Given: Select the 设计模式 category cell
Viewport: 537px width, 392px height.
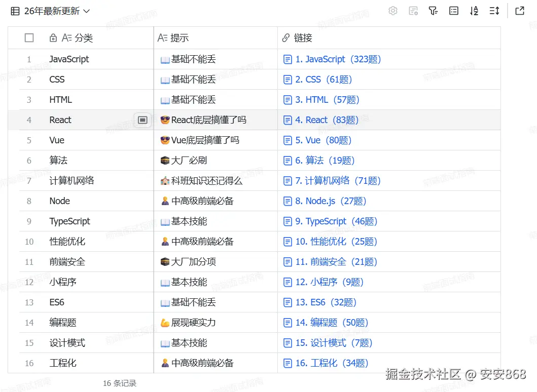Looking at the screenshot, I should pyautogui.click(x=96, y=343).
